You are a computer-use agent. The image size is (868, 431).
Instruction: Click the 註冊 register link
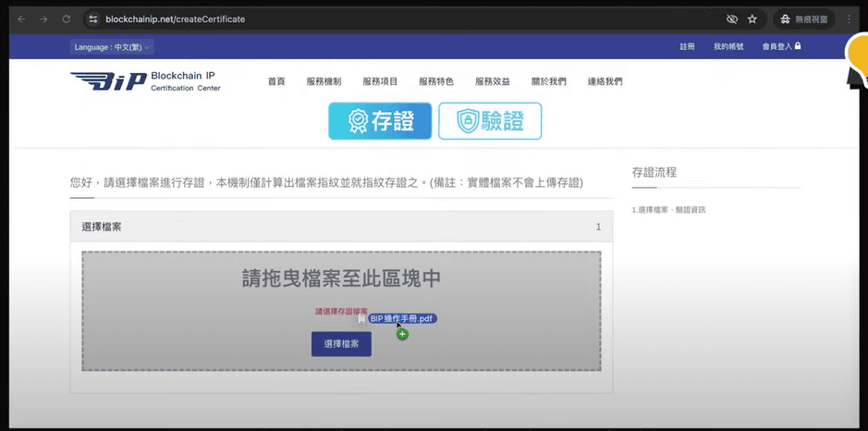[x=687, y=46]
